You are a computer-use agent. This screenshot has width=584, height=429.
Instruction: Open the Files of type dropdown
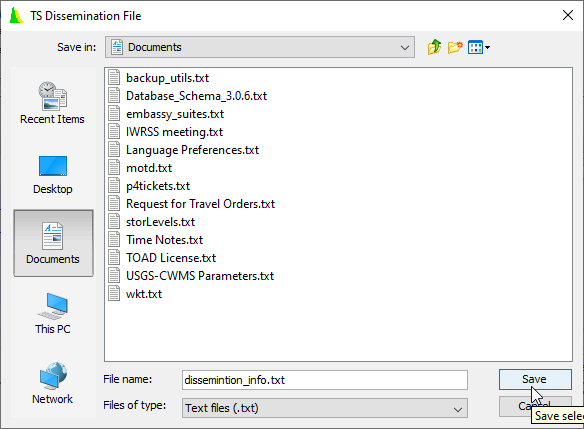[x=324, y=408]
